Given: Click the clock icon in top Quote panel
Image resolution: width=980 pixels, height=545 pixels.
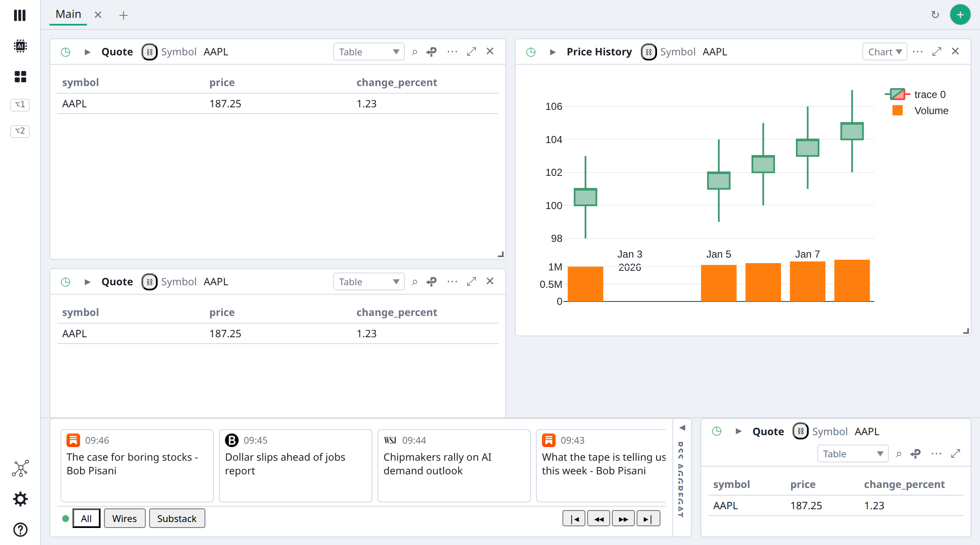Looking at the screenshot, I should (66, 52).
